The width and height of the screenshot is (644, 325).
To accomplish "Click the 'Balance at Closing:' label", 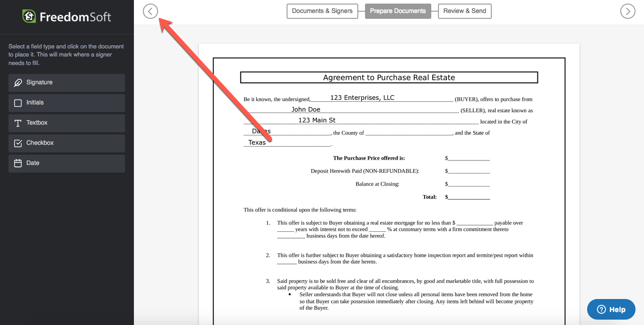I will (x=378, y=184).
